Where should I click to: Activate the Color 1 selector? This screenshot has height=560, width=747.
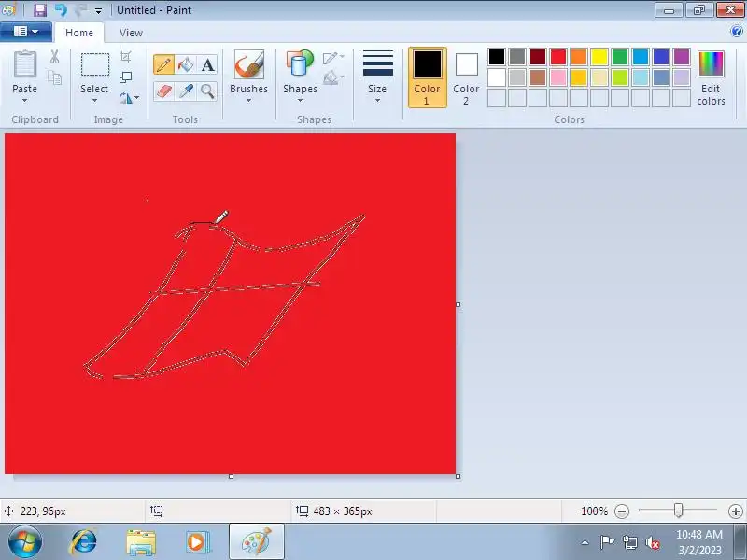click(428, 77)
